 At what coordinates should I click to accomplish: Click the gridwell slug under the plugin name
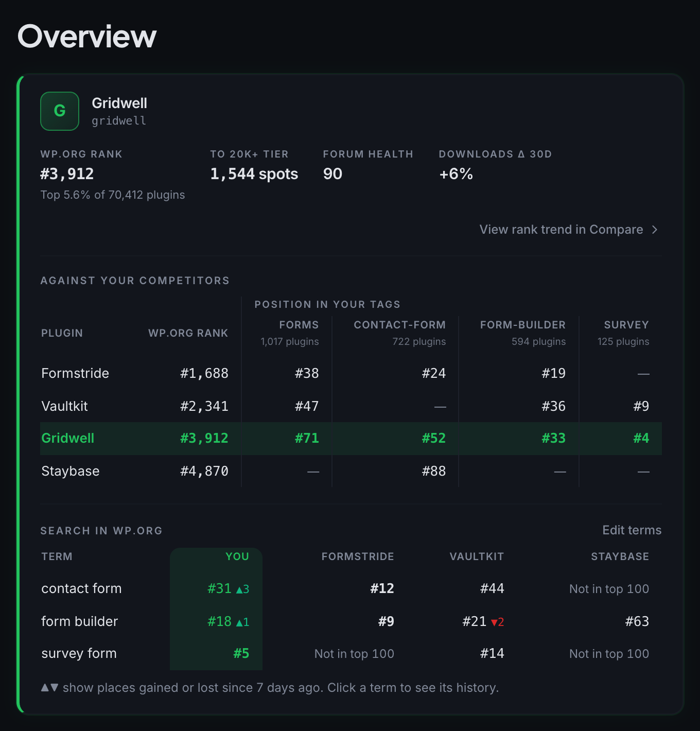tap(119, 121)
